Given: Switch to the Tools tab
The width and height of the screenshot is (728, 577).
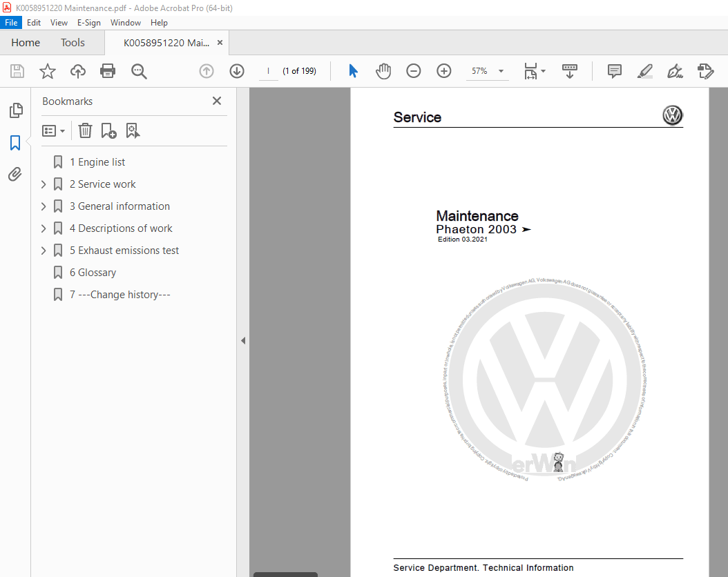Looking at the screenshot, I should coord(72,42).
